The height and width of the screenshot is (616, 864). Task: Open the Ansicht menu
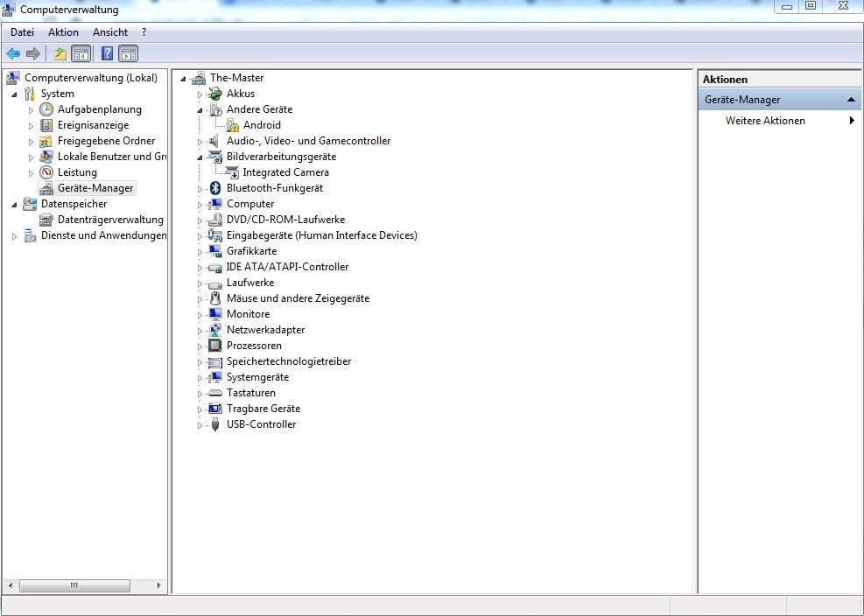click(x=110, y=32)
